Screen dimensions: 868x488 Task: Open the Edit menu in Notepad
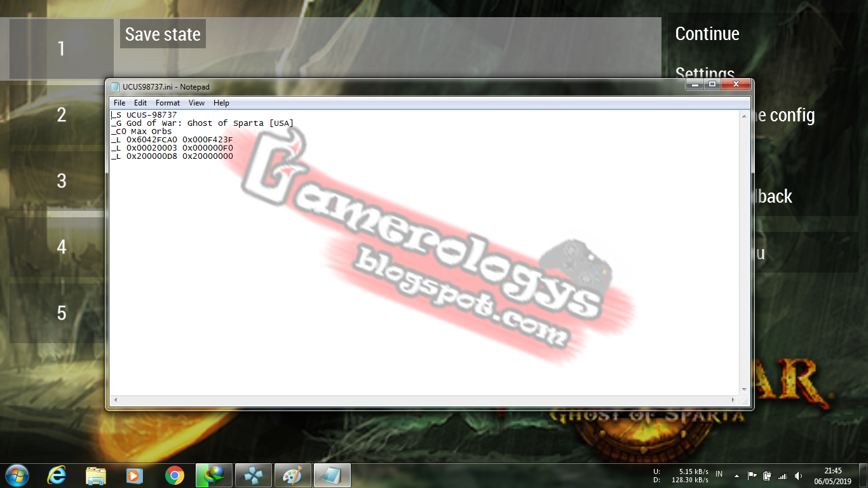click(x=140, y=103)
